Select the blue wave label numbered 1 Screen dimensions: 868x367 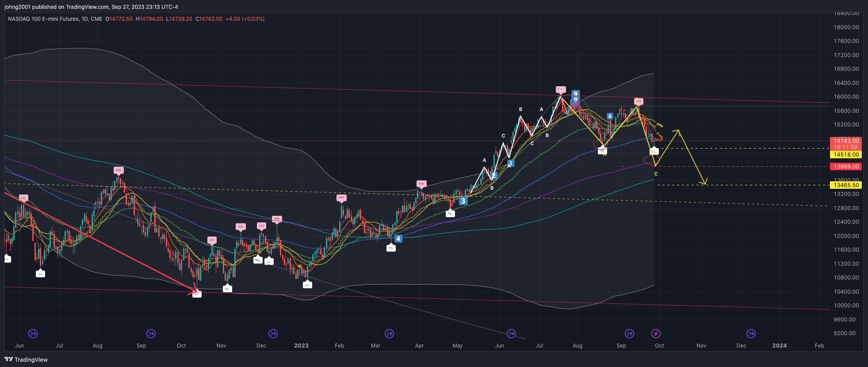click(510, 163)
